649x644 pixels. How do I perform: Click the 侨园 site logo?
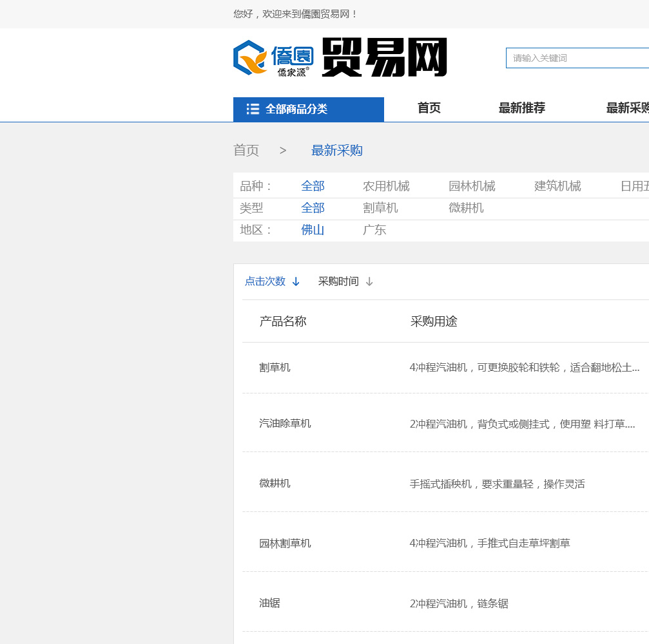273,58
